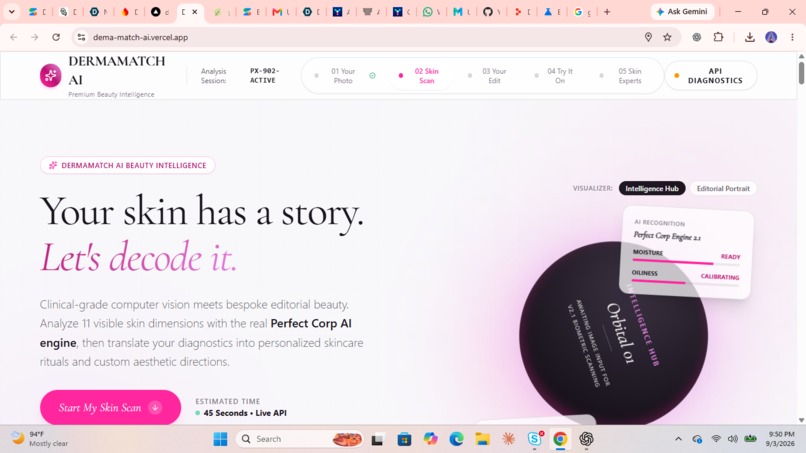The height and width of the screenshot is (453, 806).
Task: Open Chrome three-dot menu
Action: (x=792, y=37)
